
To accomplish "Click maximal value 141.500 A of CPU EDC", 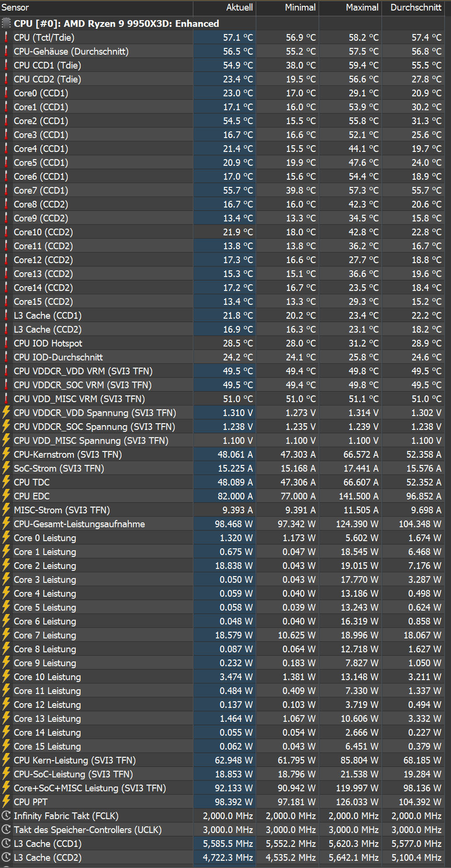I will click(358, 496).
